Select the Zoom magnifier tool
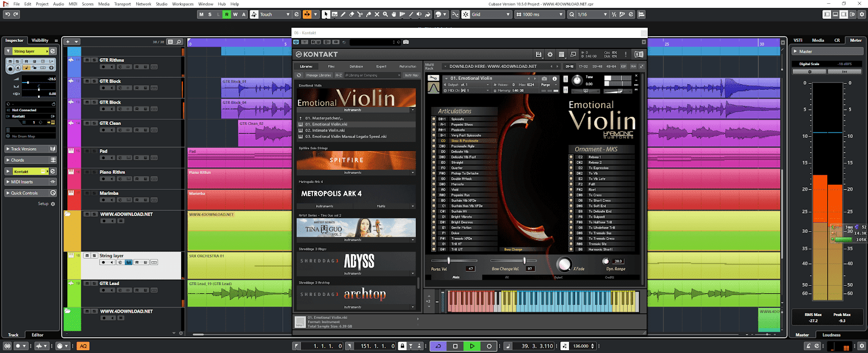 pos(385,14)
